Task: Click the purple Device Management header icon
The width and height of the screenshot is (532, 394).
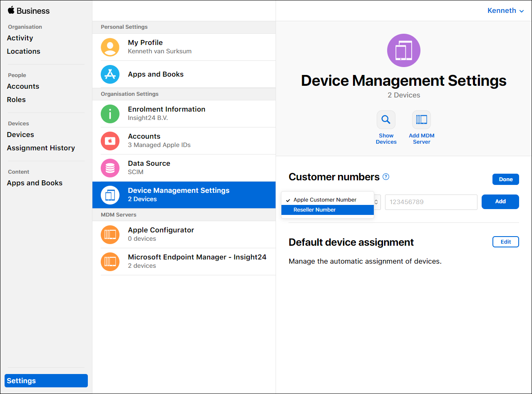Action: (404, 50)
